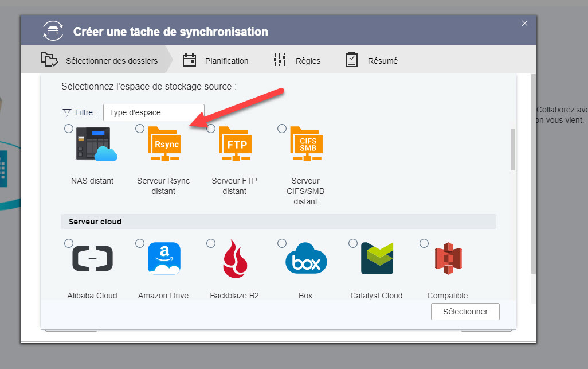Click the Box cloud logo icon
The width and height of the screenshot is (588, 369).
pos(307,259)
